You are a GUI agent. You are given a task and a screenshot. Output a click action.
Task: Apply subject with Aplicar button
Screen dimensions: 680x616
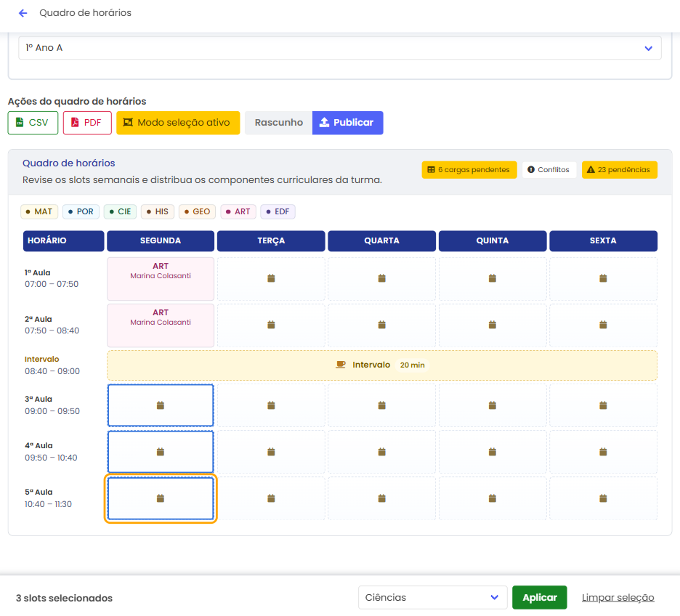click(540, 597)
